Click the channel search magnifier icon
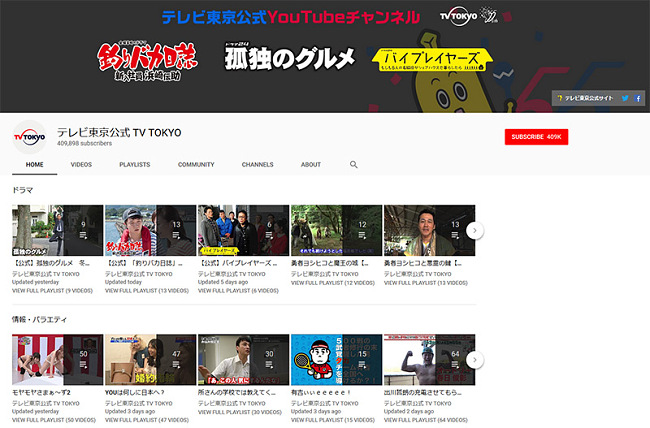This screenshot has height=428, width=650. click(353, 164)
